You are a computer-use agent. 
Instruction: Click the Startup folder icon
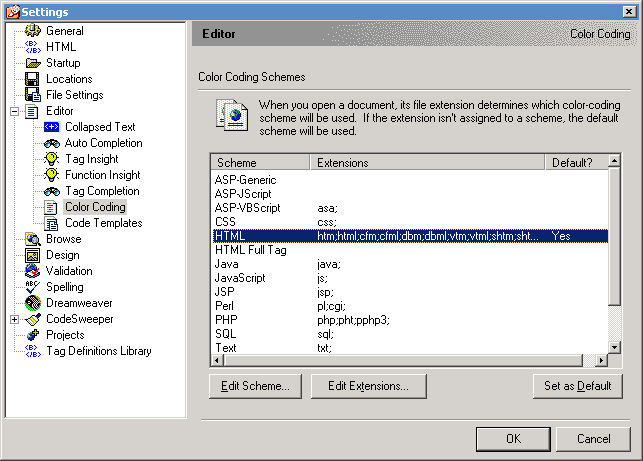coord(32,63)
